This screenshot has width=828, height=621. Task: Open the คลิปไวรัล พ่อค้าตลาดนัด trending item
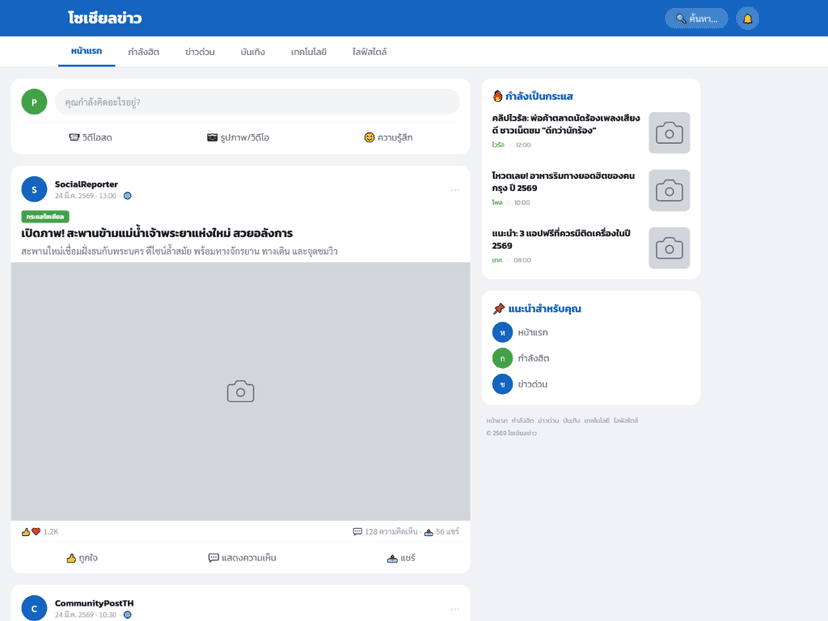(566, 124)
